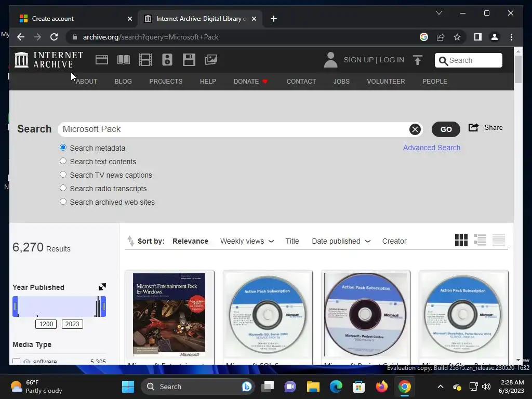This screenshot has width=532, height=399.
Task: Sort results by Title
Action: click(292, 241)
